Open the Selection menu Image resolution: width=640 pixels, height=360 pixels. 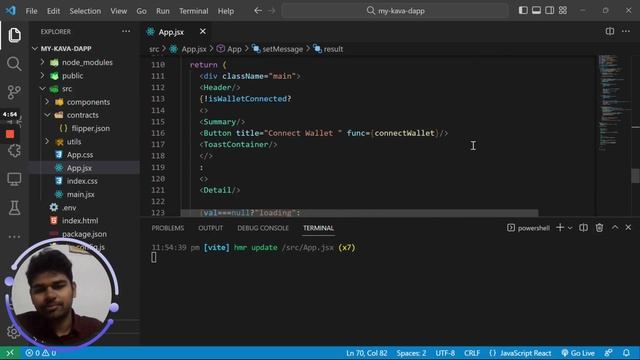(85, 11)
